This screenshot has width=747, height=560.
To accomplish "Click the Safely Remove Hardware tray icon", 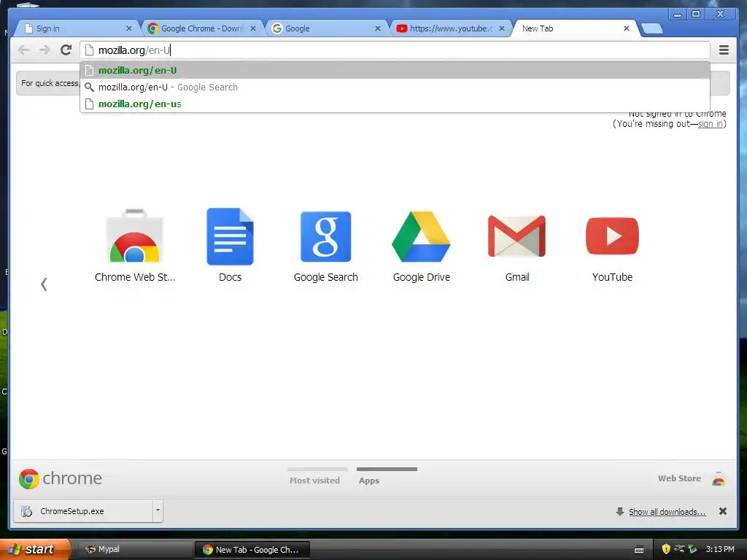I will [692, 549].
